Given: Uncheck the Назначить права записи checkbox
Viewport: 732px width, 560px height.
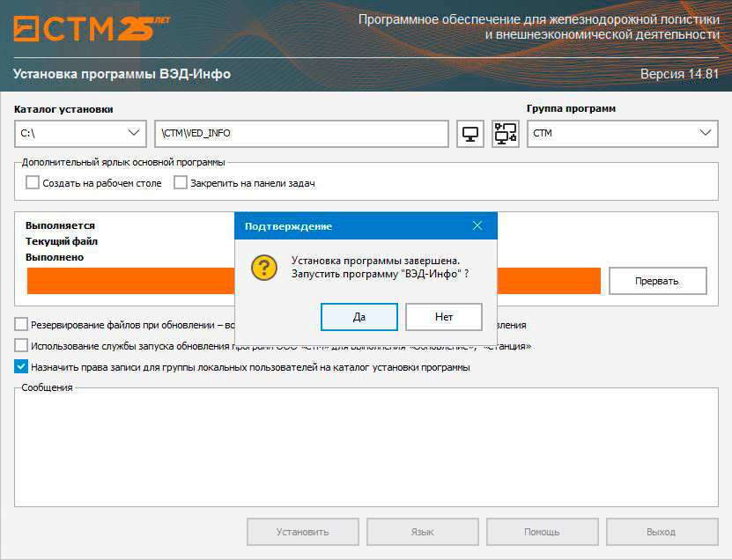Looking at the screenshot, I should pyautogui.click(x=22, y=367).
